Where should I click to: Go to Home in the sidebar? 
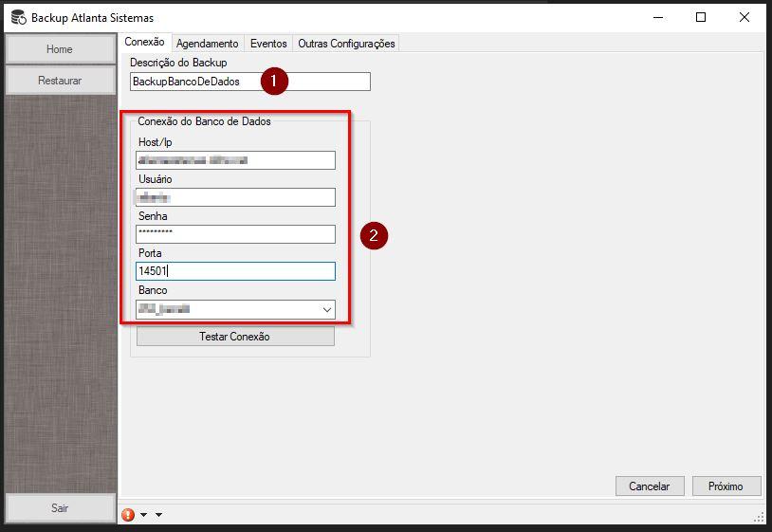pyautogui.click(x=60, y=49)
